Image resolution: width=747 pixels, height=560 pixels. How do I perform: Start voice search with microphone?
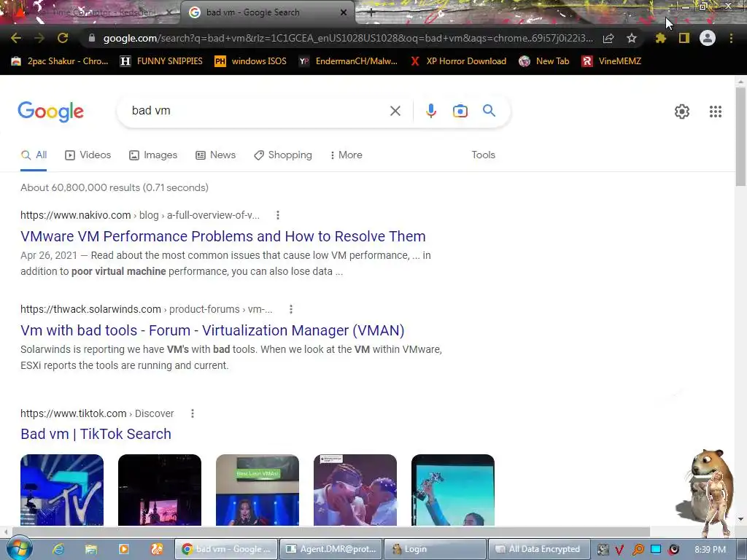430,111
